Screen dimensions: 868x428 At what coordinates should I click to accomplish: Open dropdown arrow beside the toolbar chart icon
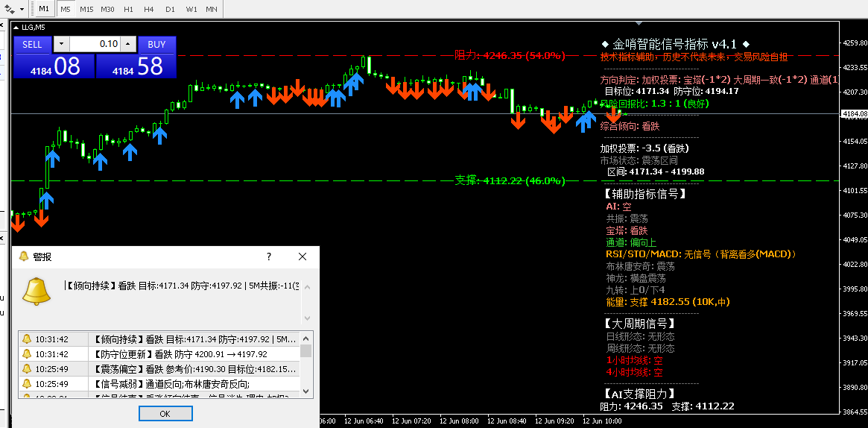point(22,10)
